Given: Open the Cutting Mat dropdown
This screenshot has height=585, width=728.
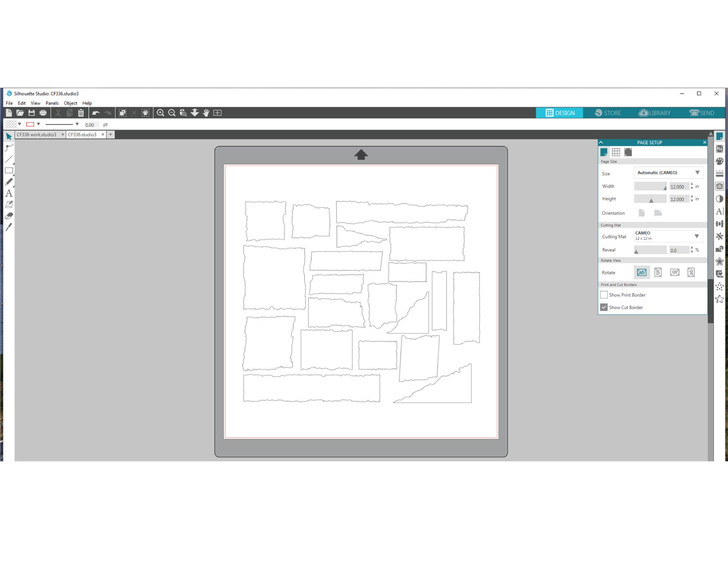Looking at the screenshot, I should click(x=668, y=236).
